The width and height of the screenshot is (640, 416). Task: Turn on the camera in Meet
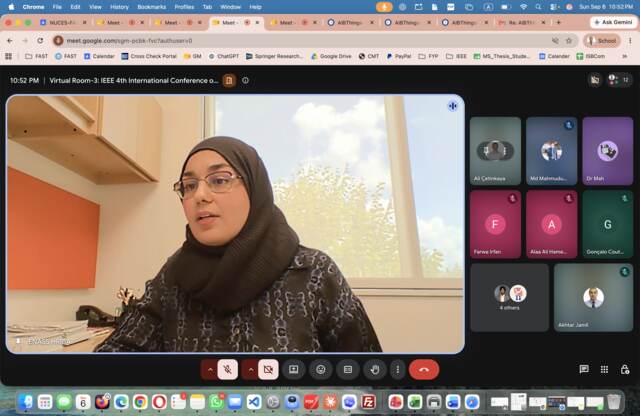pyautogui.click(x=268, y=369)
